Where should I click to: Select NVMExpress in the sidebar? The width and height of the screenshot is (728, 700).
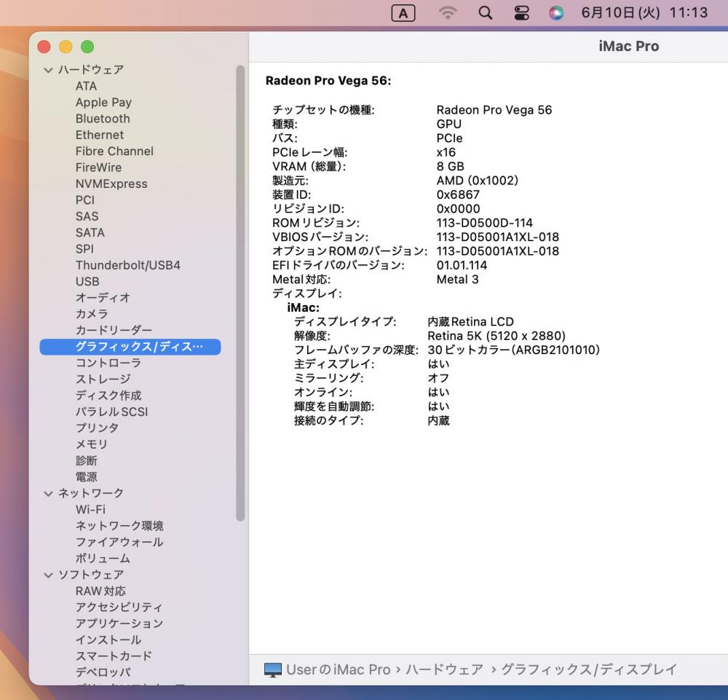point(111,184)
